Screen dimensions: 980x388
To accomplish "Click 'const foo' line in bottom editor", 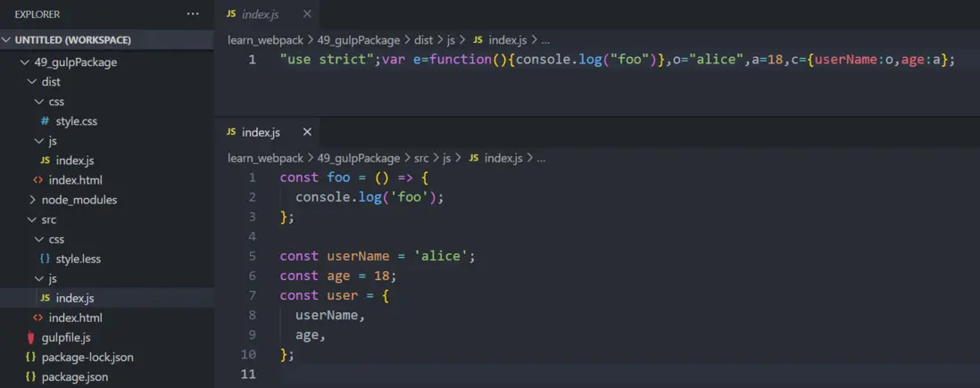I will pos(353,177).
